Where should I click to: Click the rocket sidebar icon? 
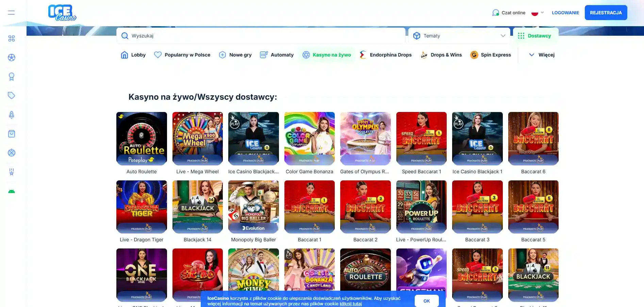click(x=12, y=115)
